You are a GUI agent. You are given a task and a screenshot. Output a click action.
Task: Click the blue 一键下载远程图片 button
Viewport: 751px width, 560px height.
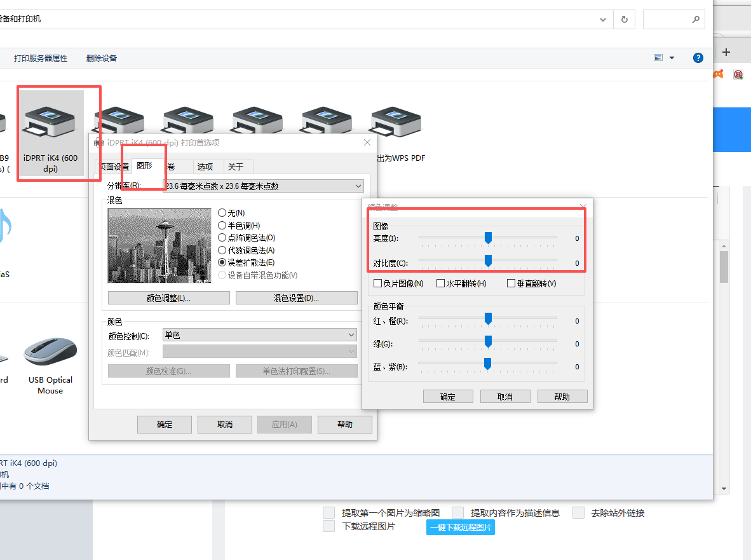(x=460, y=526)
